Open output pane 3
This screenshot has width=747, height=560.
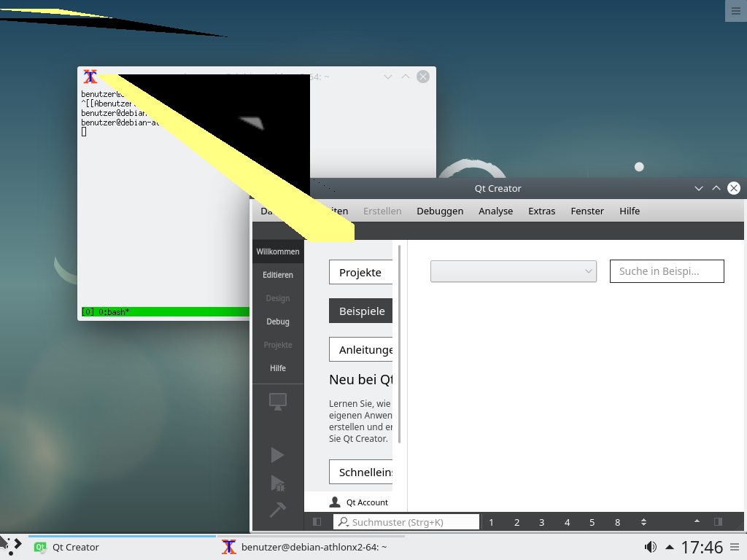point(542,522)
